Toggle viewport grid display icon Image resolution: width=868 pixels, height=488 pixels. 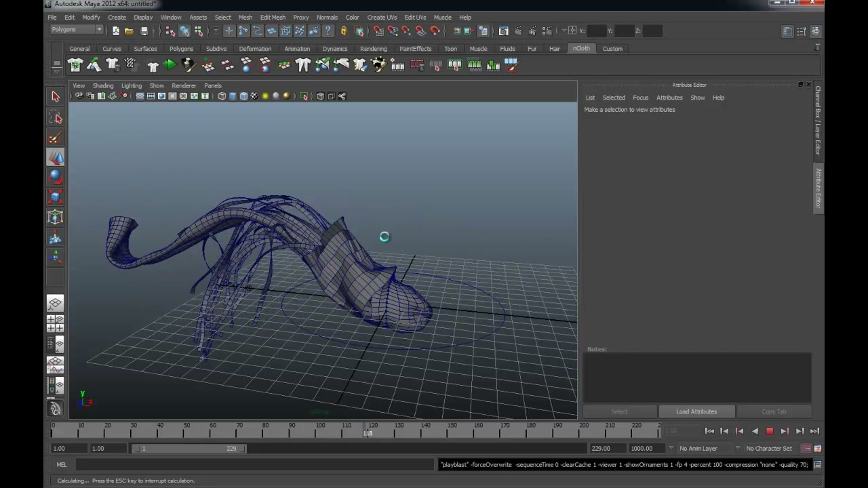pyautogui.click(x=140, y=96)
